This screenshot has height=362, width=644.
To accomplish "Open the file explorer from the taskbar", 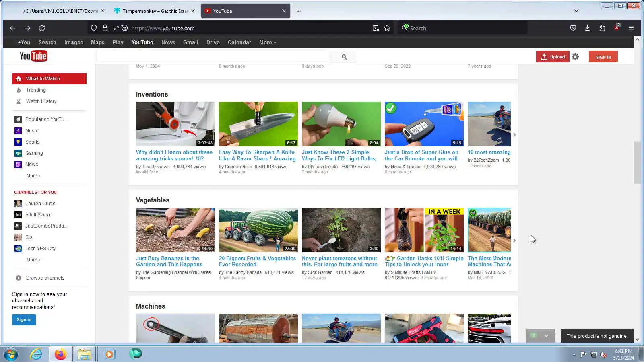I will tap(85, 354).
